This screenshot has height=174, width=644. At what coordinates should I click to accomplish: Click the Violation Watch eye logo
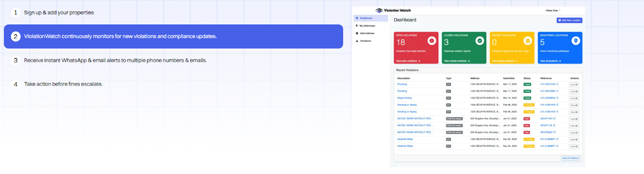(379, 10)
